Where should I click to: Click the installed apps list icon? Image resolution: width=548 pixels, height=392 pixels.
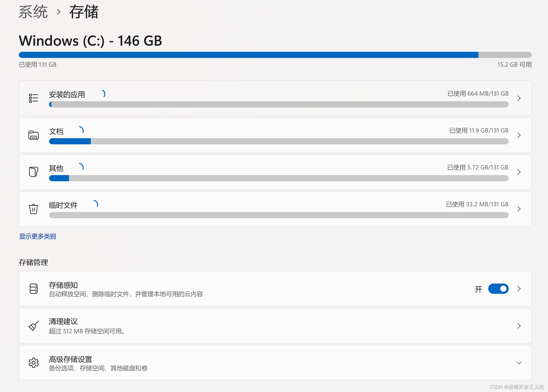tap(34, 98)
